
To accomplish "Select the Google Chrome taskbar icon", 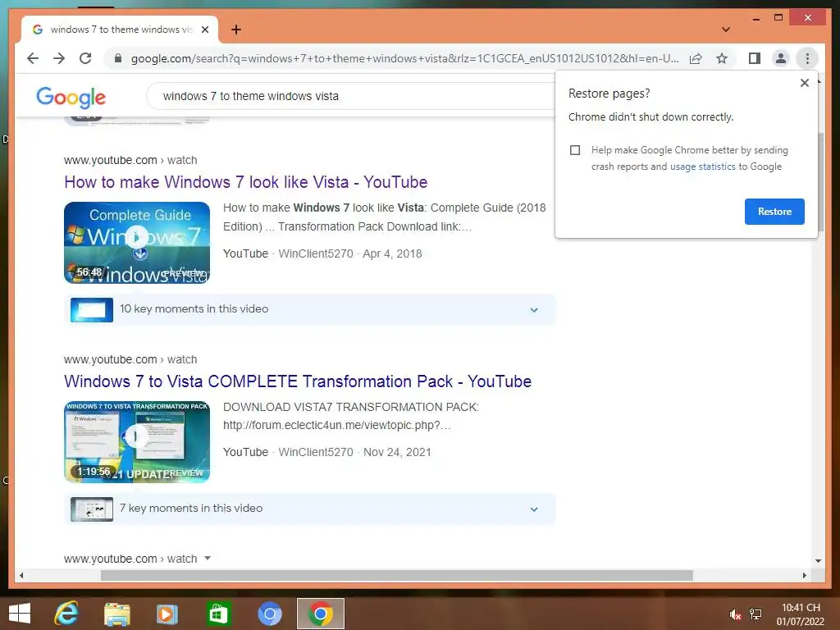I will [321, 614].
